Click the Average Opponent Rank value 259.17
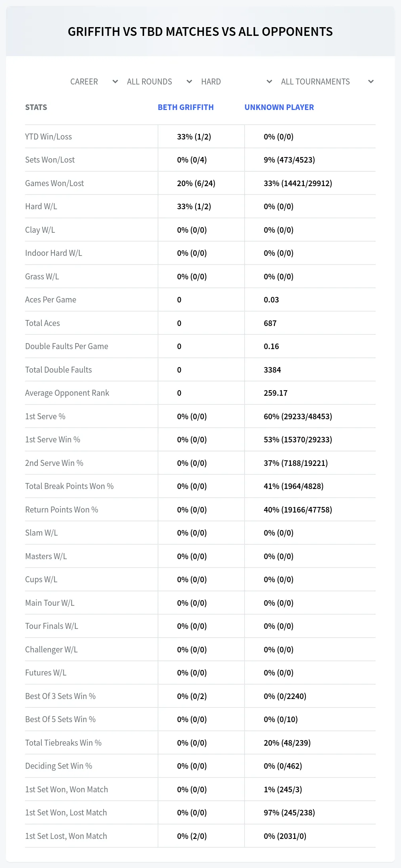 pyautogui.click(x=276, y=393)
